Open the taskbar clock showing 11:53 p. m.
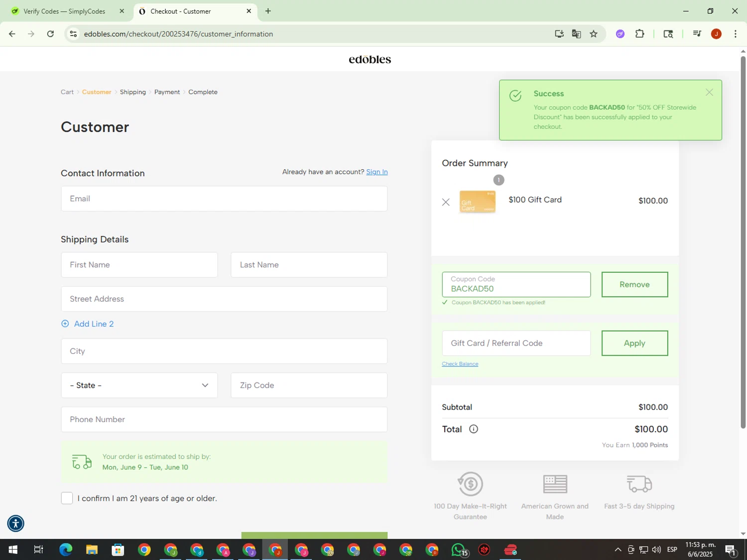 point(701,550)
